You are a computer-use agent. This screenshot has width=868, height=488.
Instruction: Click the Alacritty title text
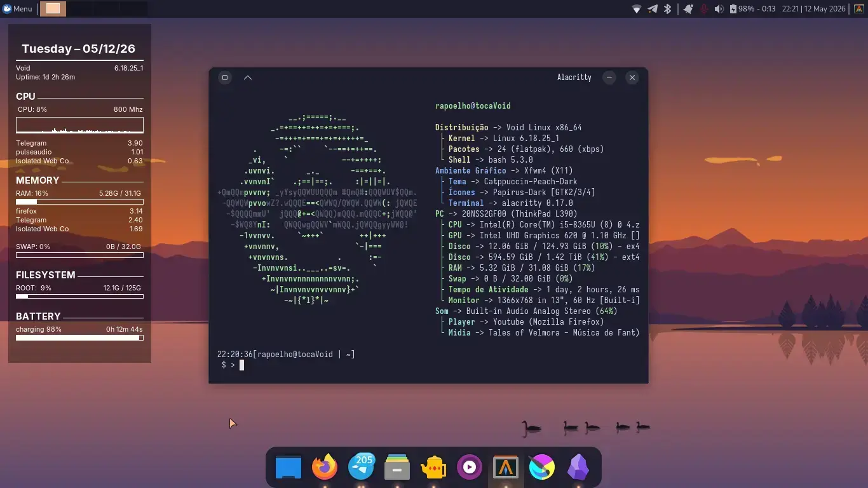[574, 78]
